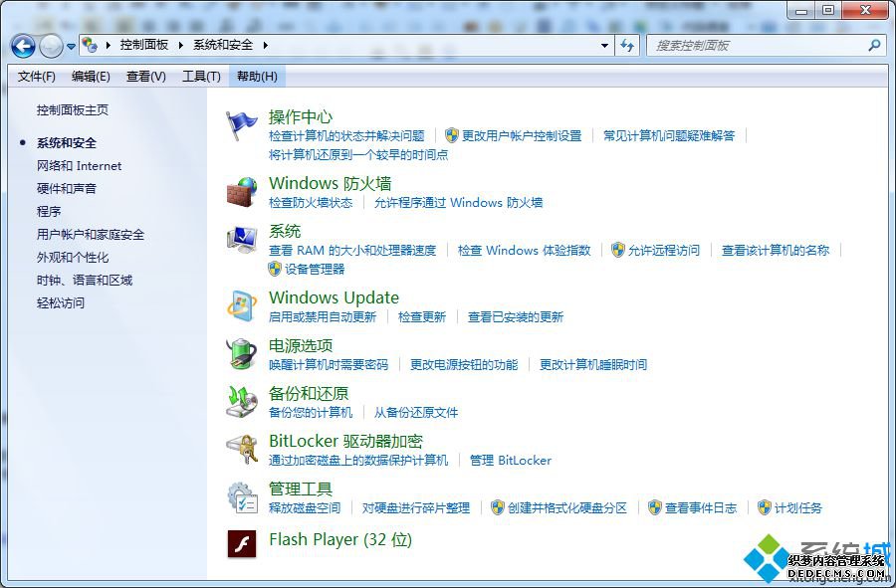
Task: Open the Windows Update heading link
Action: (334, 297)
